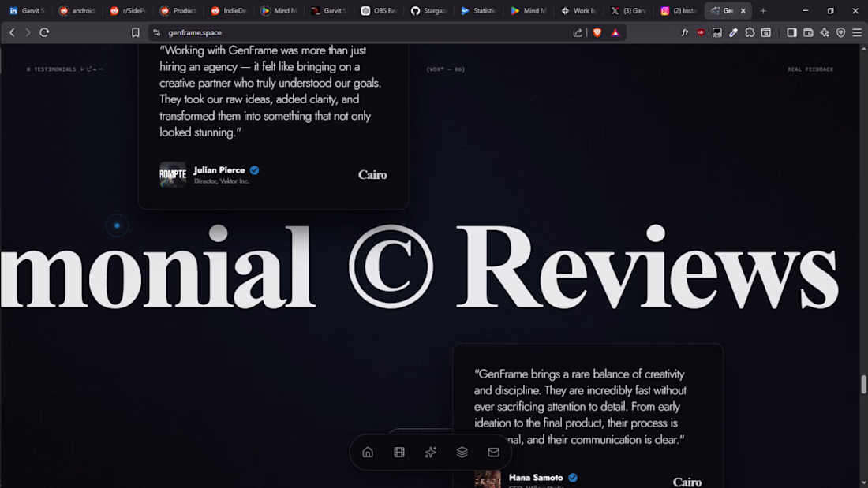Screen dimensions: 868x488
Task: Open the Extensions puzzle menu
Action: point(750,32)
